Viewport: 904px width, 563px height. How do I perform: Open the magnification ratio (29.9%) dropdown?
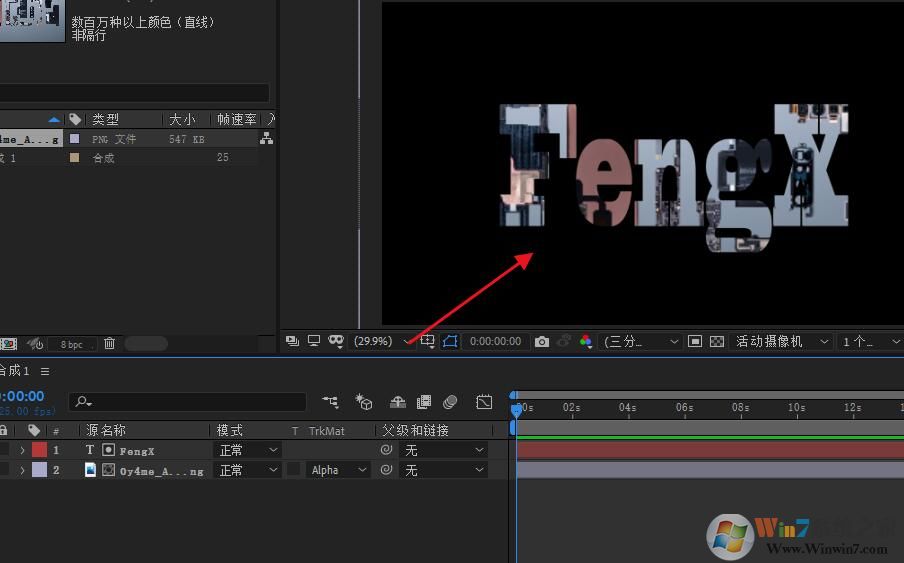[382, 341]
